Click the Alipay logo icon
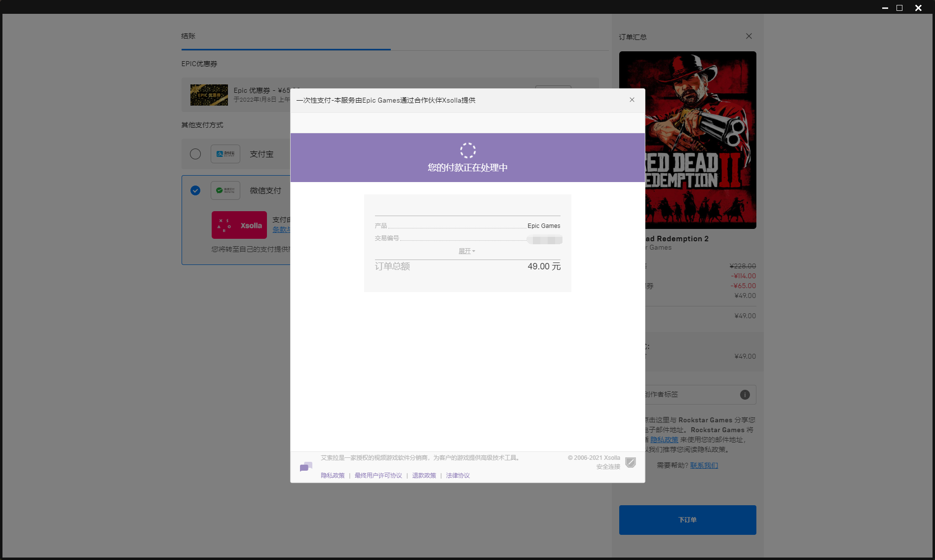 [x=225, y=154]
